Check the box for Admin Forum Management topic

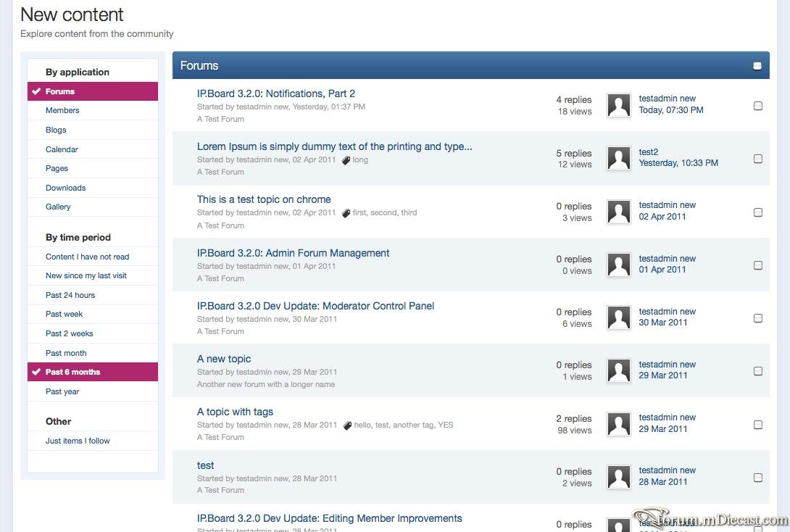point(758,265)
